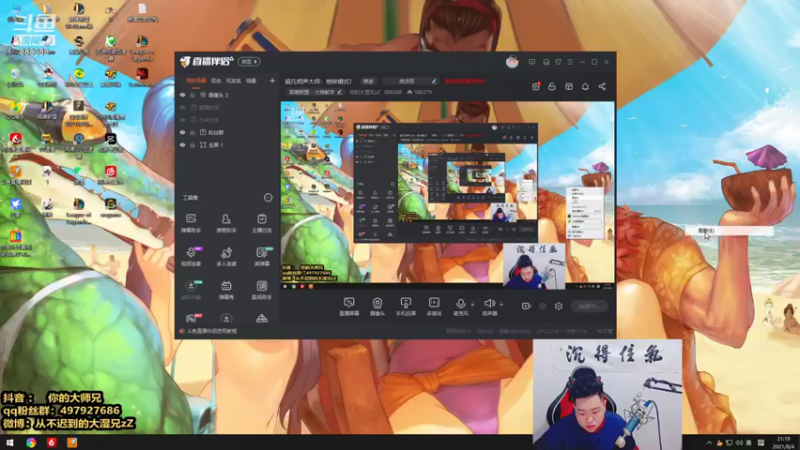Open the virtual avatar tool with green NEW badge
Image resolution: width=800 pixels, height=450 pixels.
coord(191,289)
